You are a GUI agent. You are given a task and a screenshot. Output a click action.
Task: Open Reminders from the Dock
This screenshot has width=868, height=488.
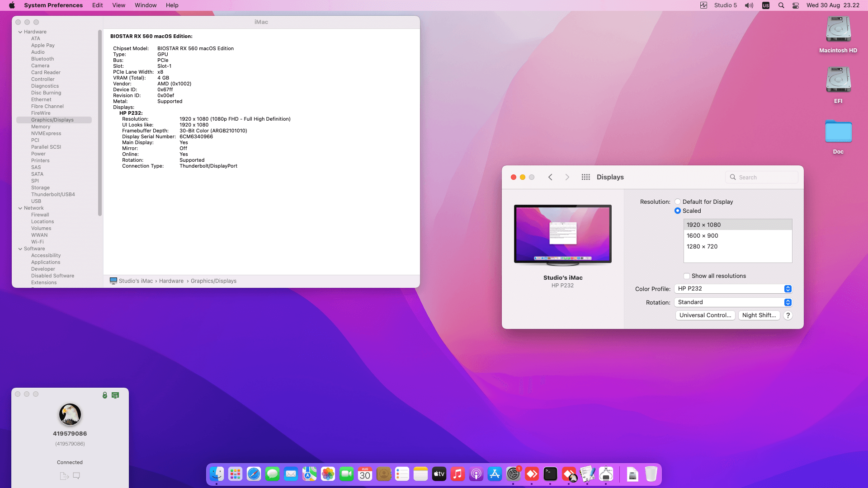[402, 474]
